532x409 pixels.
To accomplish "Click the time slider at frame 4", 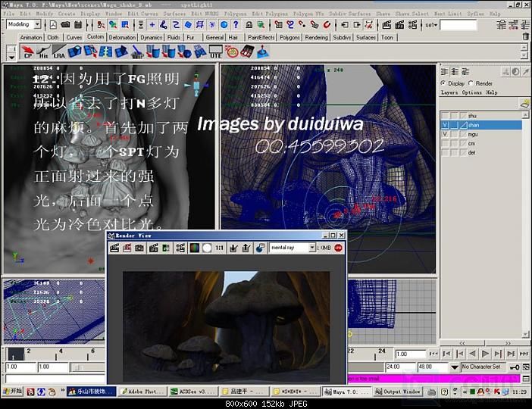I will coord(56,354).
